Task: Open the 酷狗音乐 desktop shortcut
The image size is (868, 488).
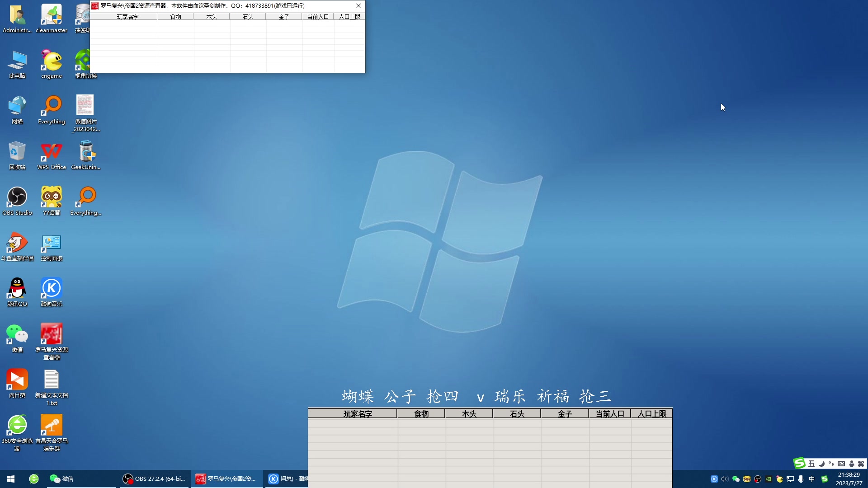Action: click(x=52, y=289)
